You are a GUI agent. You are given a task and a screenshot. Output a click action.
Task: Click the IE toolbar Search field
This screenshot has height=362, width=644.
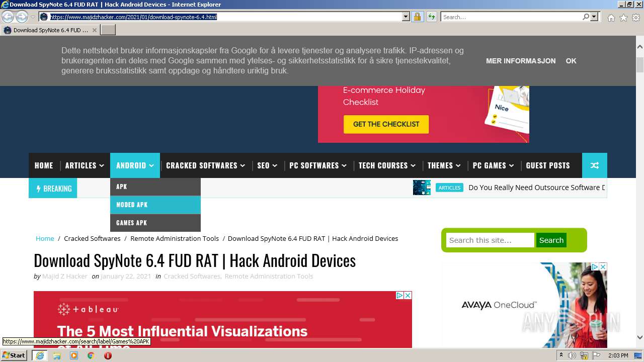pyautogui.click(x=511, y=17)
